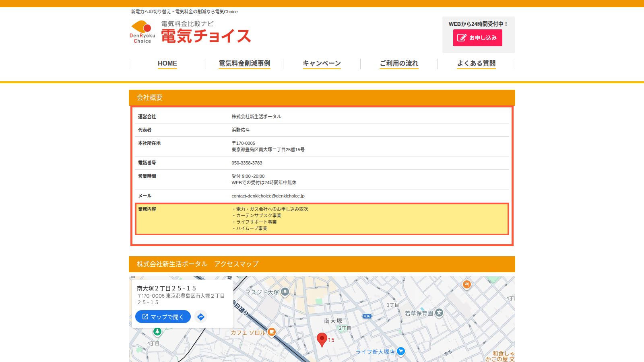Click 南大塚２丁目２５−１５ map card title
The image size is (644, 362).
tap(167, 288)
